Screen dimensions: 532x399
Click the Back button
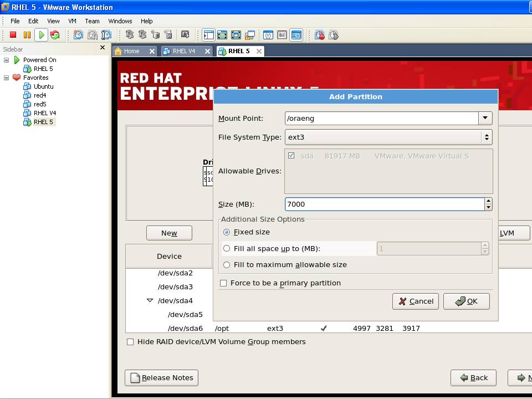point(474,378)
